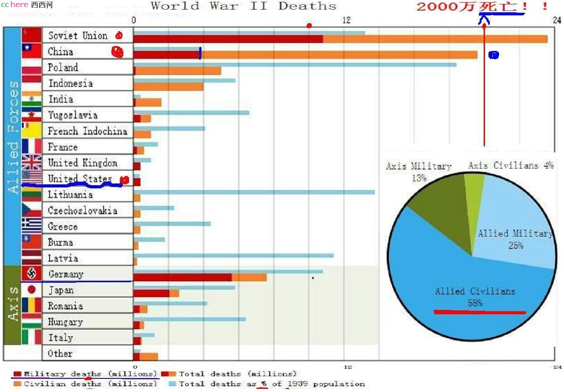This screenshot has height=392, width=564.
Task: Click the "Burma" country label
Action: point(61,242)
